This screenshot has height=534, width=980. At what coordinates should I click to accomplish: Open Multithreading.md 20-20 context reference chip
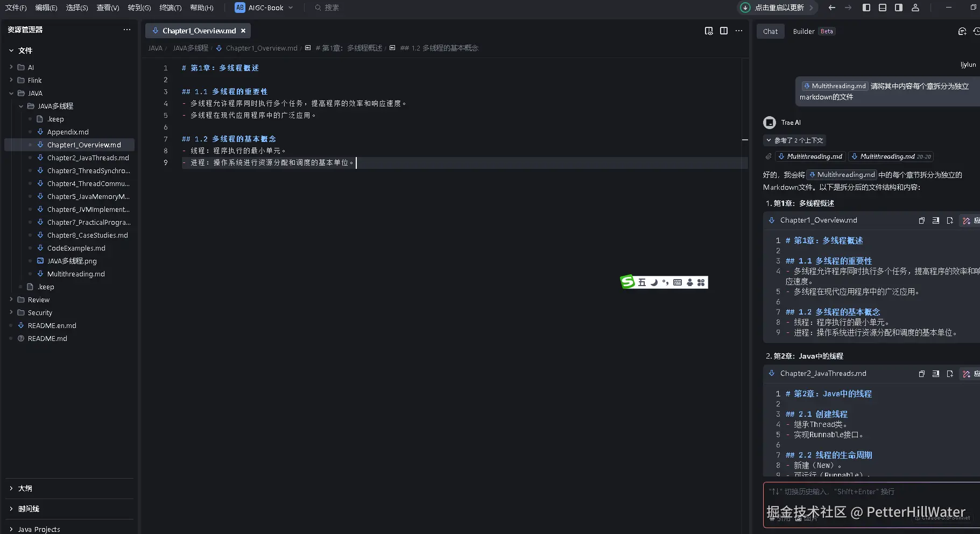[x=891, y=156]
